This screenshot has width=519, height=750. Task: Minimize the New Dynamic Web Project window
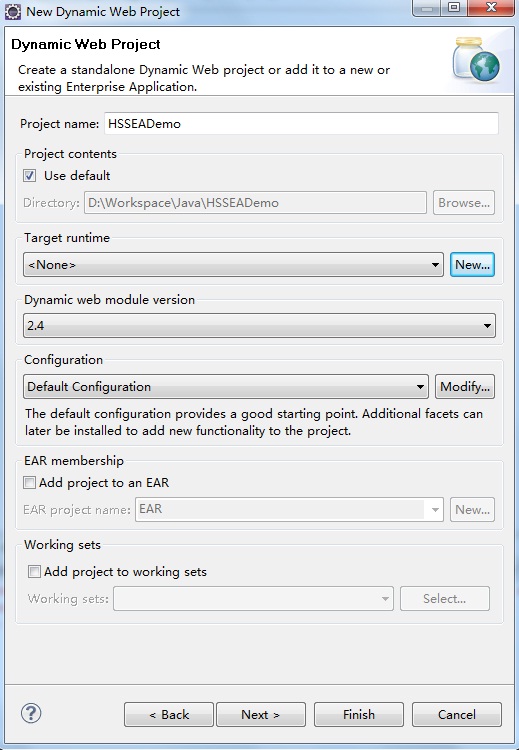pyautogui.click(x=428, y=8)
